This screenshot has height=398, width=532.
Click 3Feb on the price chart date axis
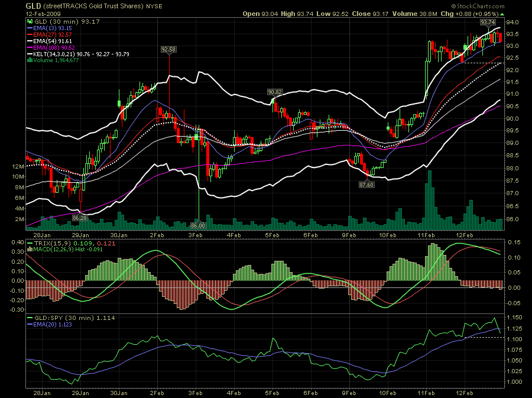coord(196,235)
